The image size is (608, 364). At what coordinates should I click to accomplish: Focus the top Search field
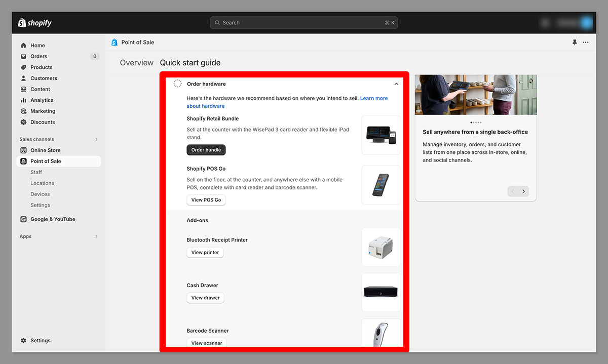coord(304,23)
